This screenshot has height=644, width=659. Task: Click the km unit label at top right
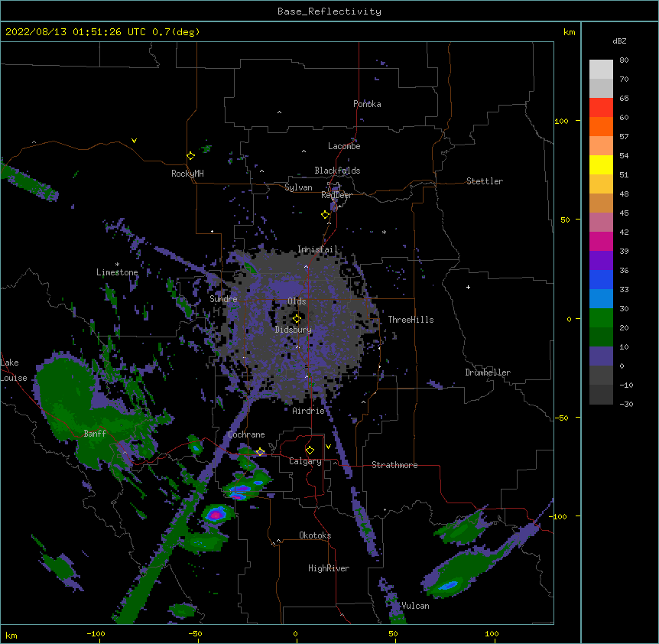[569, 32]
